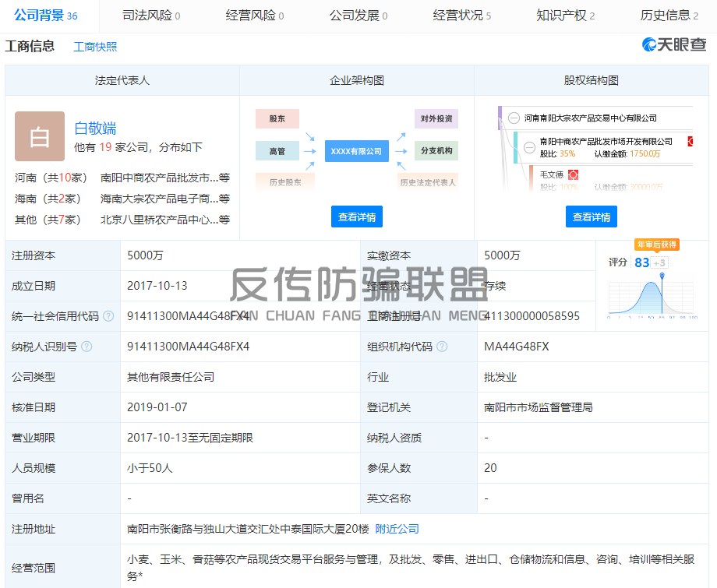Switch to 司法风险 tab

click(x=151, y=16)
